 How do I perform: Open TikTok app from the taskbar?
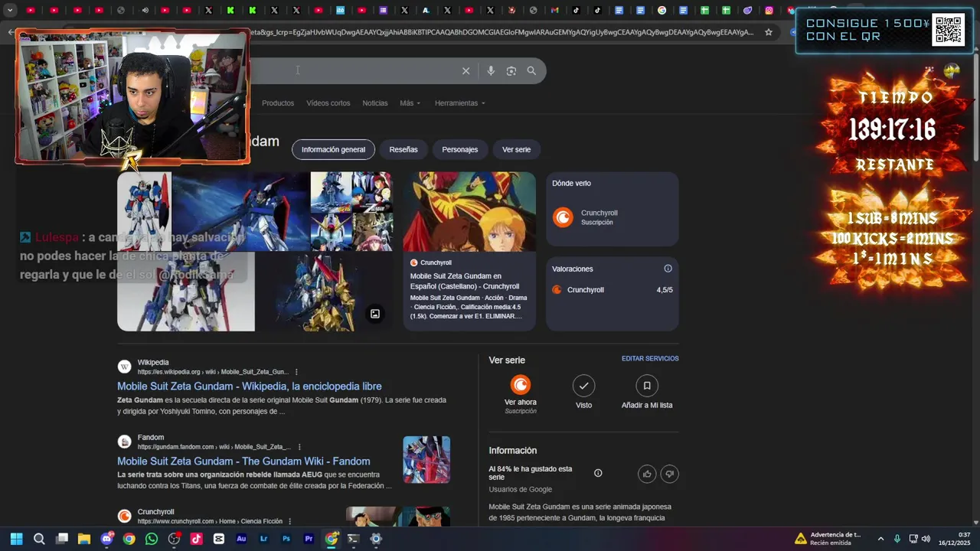click(197, 539)
